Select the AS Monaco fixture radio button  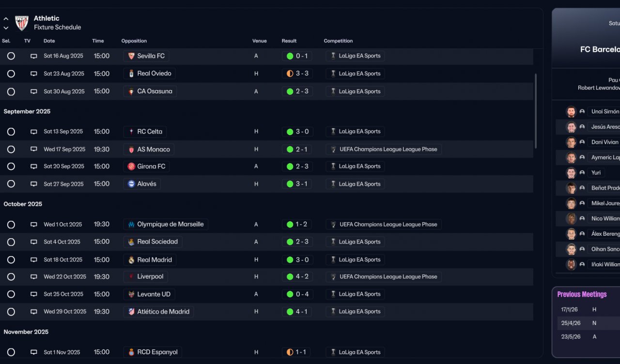tap(11, 150)
